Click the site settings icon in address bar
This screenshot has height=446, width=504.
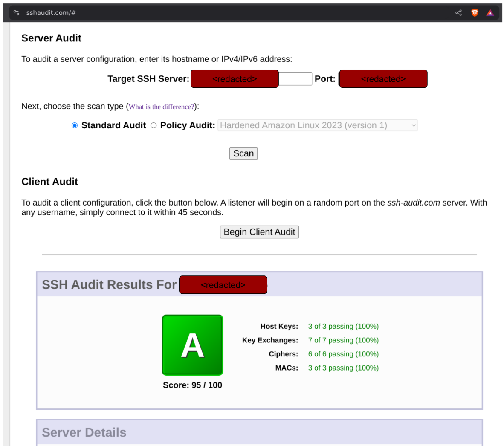click(x=16, y=13)
